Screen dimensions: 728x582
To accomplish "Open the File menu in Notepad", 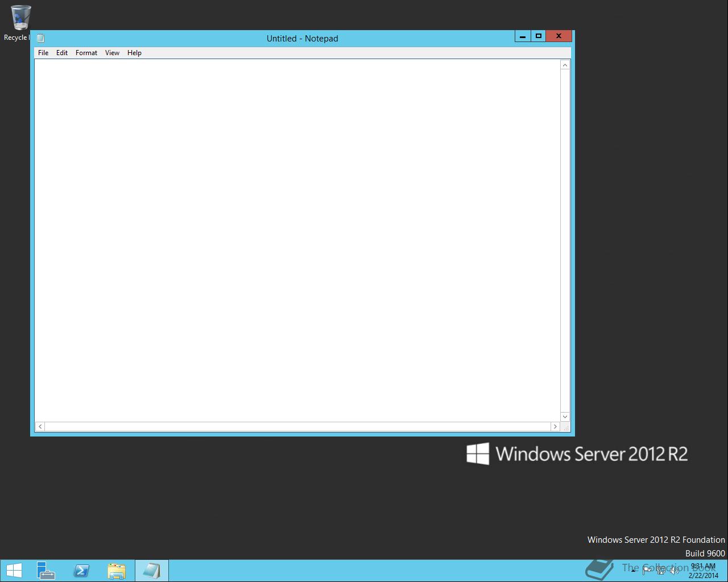I will [43, 53].
